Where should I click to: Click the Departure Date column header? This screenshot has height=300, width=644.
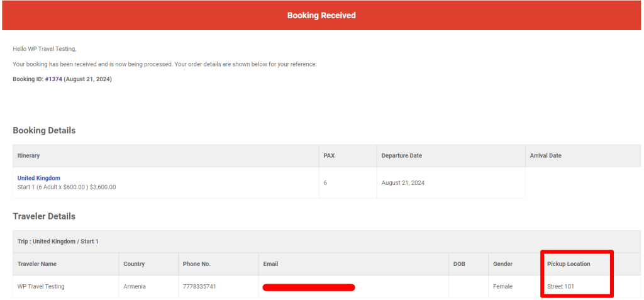401,155
